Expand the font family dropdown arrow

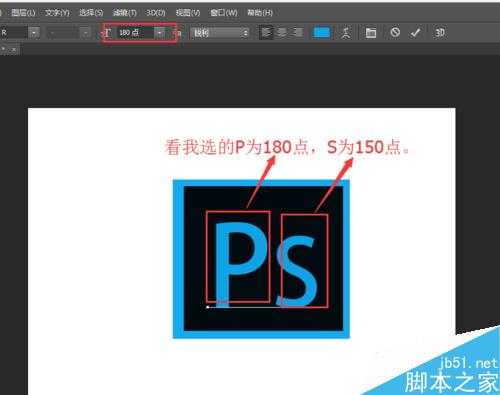[x=34, y=33]
